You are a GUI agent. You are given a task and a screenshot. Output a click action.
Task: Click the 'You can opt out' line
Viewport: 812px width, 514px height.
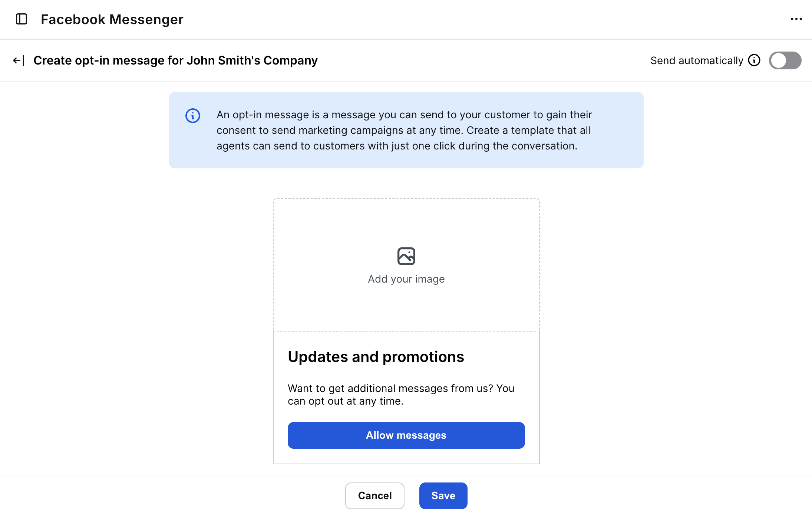(x=346, y=401)
